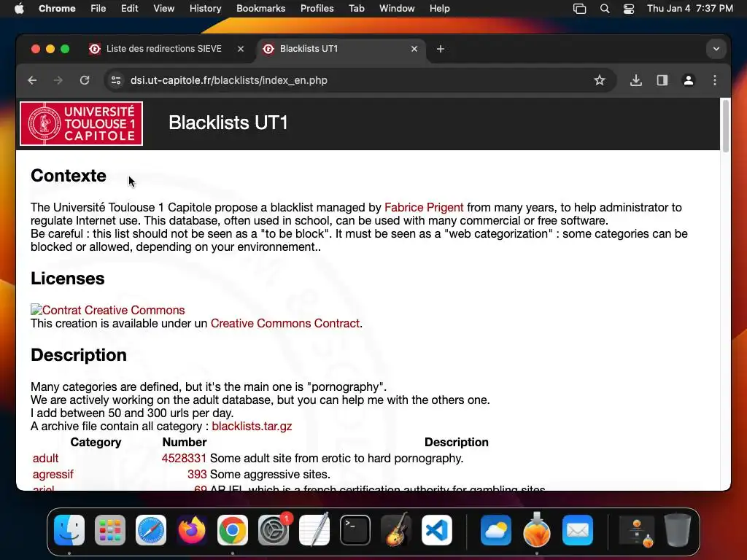Open Visual Studio Code from the dock
The height and width of the screenshot is (560, 747).
pos(437,530)
